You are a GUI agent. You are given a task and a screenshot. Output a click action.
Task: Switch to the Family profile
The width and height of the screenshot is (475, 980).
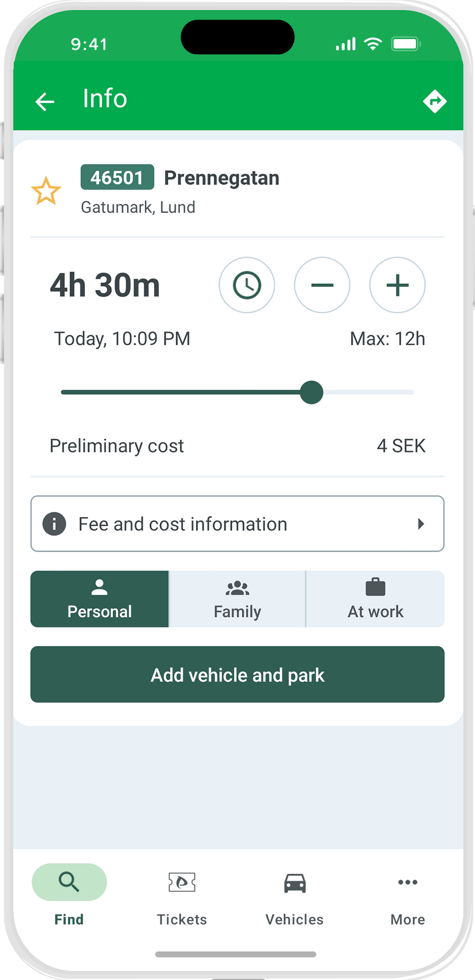[x=237, y=599]
